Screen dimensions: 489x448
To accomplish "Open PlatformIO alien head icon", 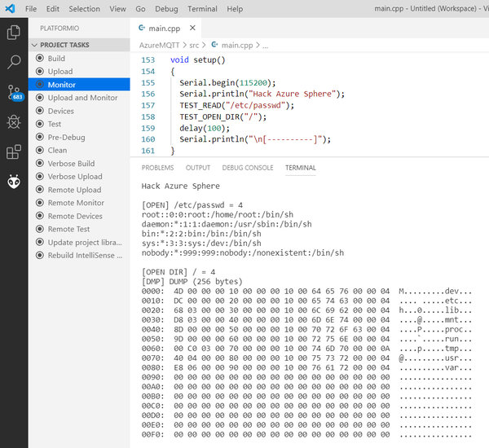I will click(14, 182).
